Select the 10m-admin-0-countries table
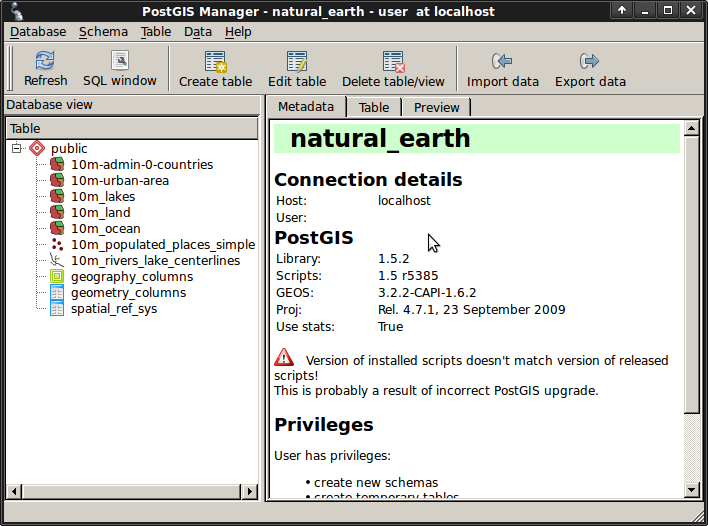The height and width of the screenshot is (526, 708). click(x=142, y=164)
